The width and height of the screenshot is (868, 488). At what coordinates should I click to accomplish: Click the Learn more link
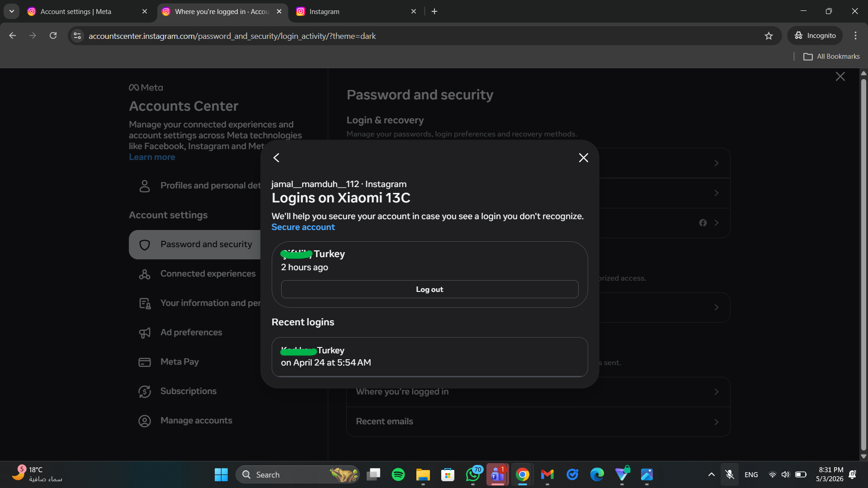tap(152, 157)
